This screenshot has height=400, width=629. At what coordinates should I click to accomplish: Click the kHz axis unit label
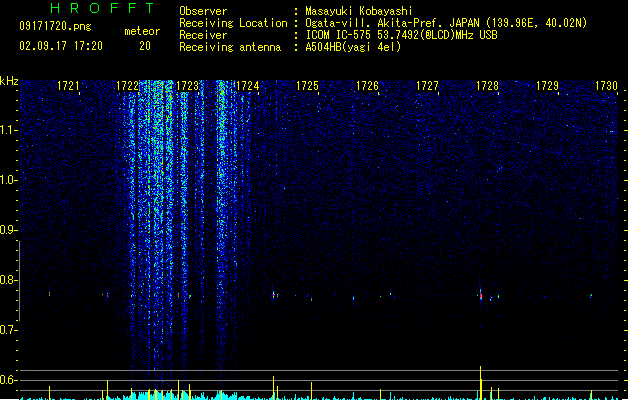click(x=9, y=81)
